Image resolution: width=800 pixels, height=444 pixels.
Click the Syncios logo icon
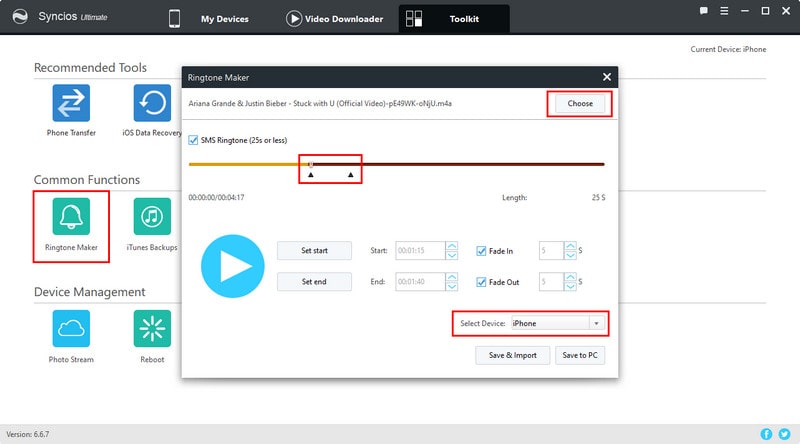click(20, 17)
